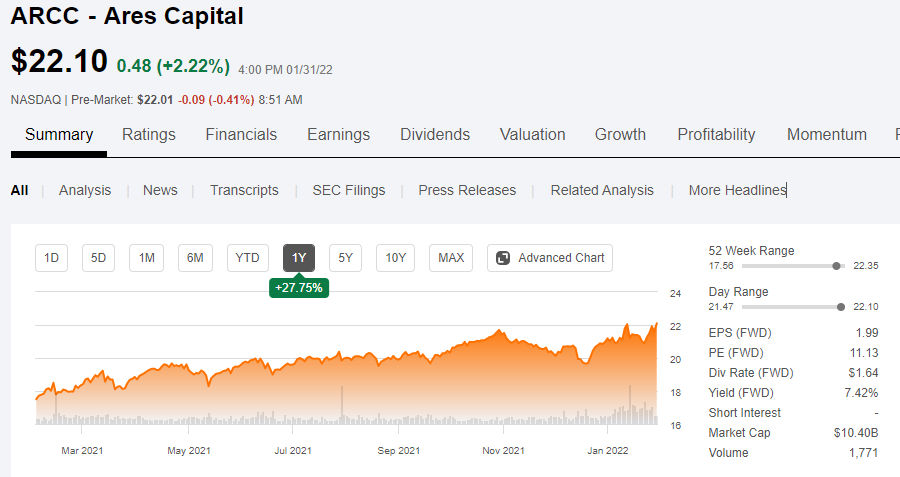Select the 1D chart range
Viewport: 900px width, 477px height.
52,258
